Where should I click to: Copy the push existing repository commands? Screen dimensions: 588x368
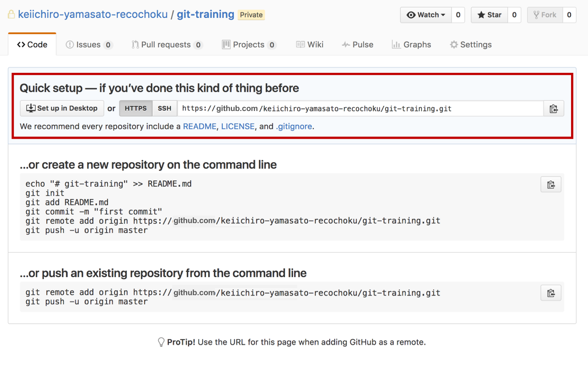pyautogui.click(x=550, y=293)
